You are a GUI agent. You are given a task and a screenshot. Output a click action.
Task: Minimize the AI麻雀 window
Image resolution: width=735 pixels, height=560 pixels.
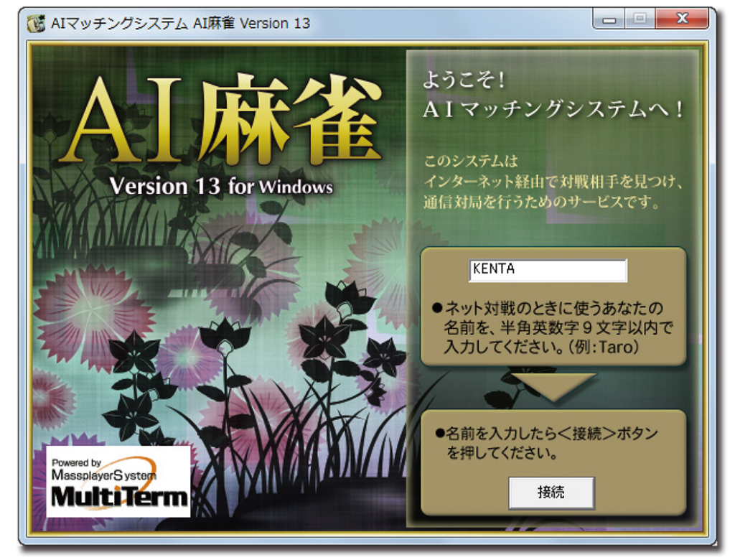pos(609,19)
